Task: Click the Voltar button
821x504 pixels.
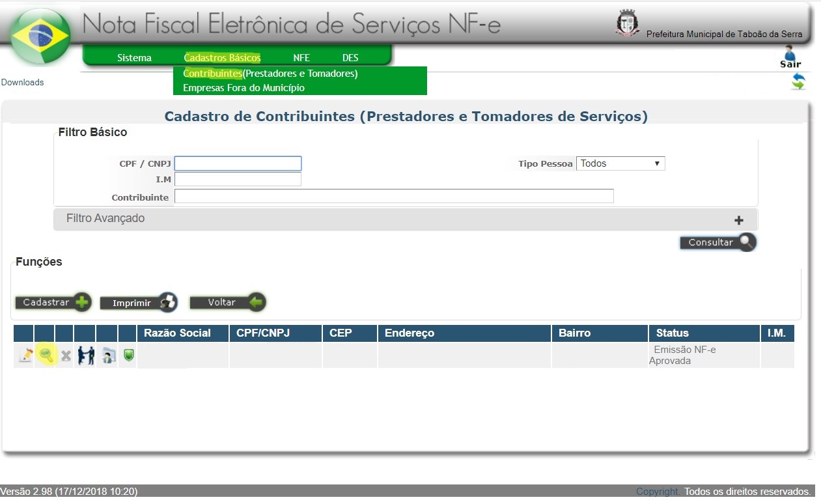Action: point(228,302)
